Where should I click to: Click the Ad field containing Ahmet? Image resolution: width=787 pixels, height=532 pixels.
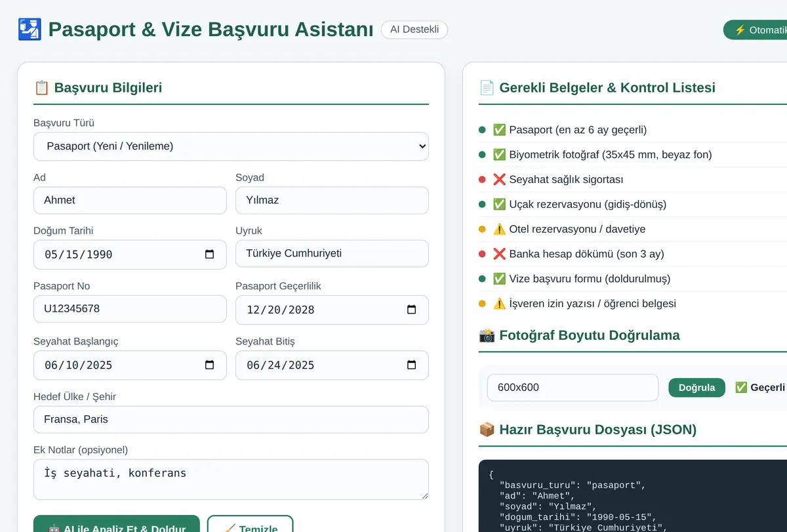[130, 200]
